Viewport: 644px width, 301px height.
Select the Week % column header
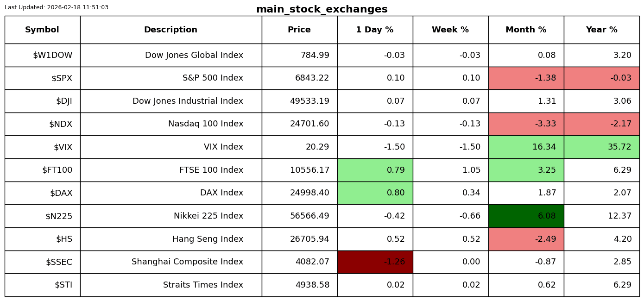tap(450, 30)
